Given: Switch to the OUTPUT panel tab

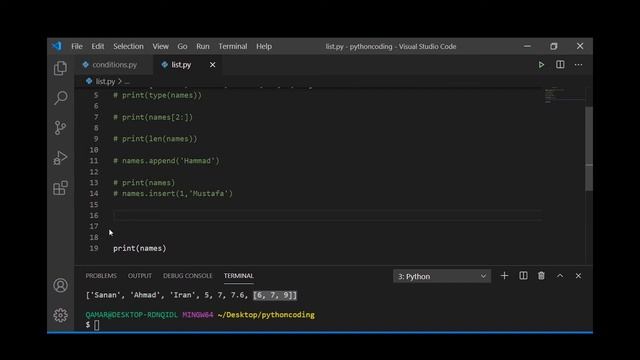Looking at the screenshot, I should coord(140,276).
